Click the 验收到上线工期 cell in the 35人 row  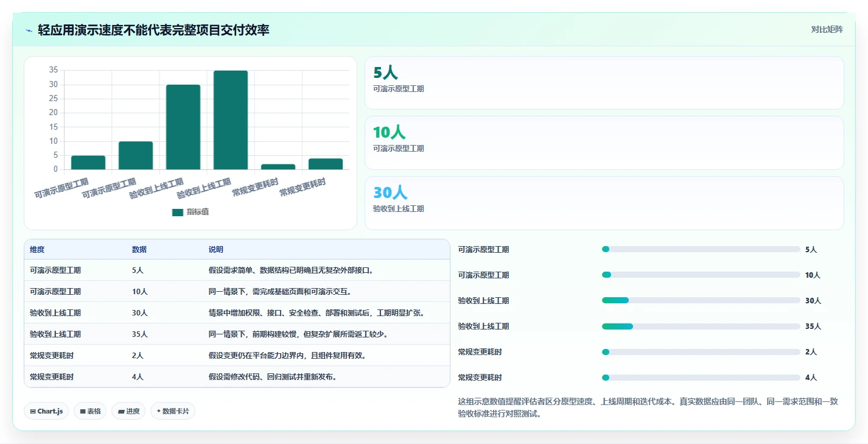(55, 334)
